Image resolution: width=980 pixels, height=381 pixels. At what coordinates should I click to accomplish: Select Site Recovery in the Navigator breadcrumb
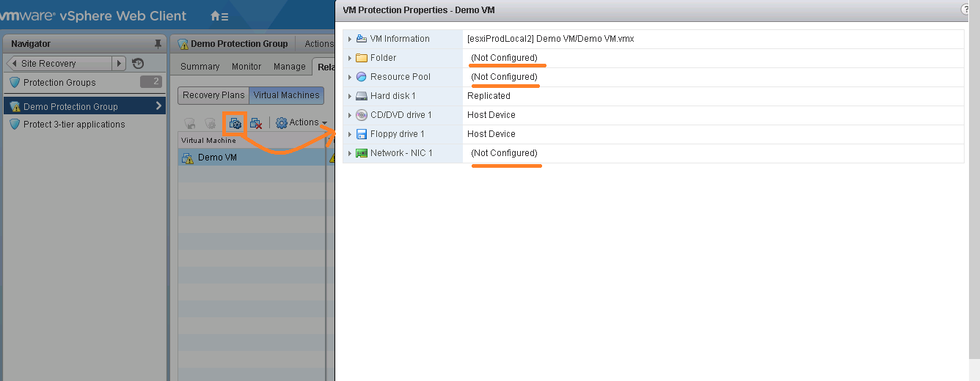coord(48,64)
